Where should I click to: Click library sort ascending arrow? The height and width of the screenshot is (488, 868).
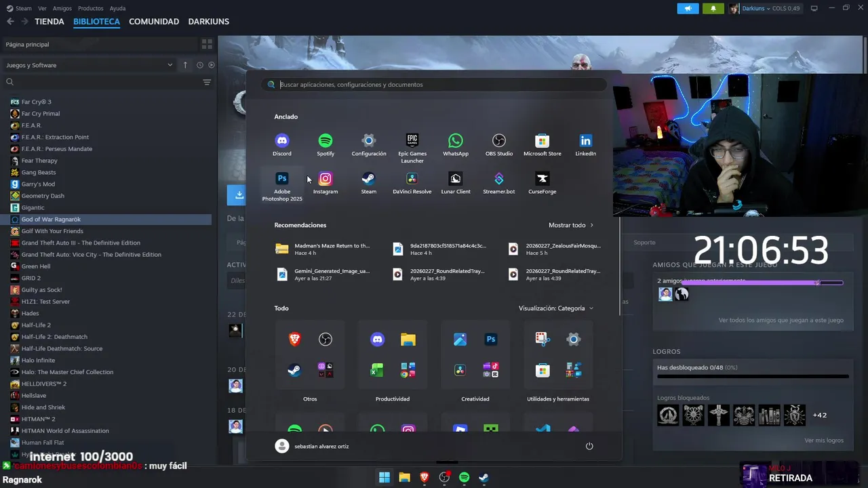pyautogui.click(x=185, y=65)
